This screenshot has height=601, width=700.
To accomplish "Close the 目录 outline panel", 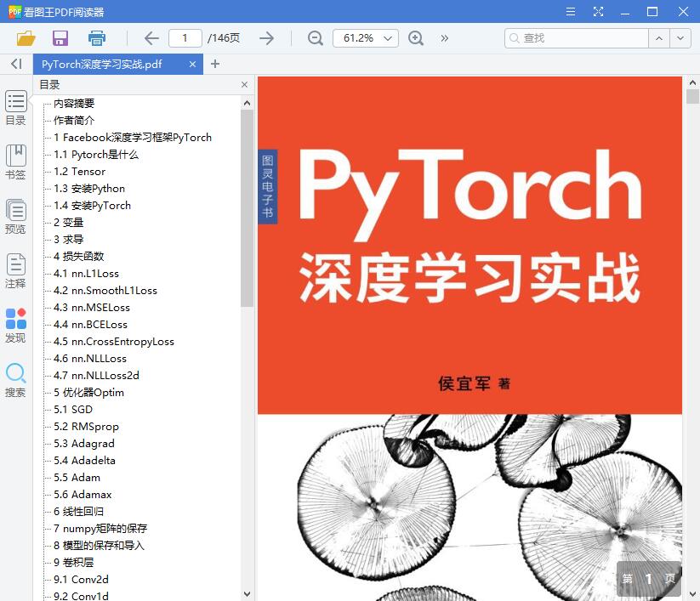I will 244,85.
